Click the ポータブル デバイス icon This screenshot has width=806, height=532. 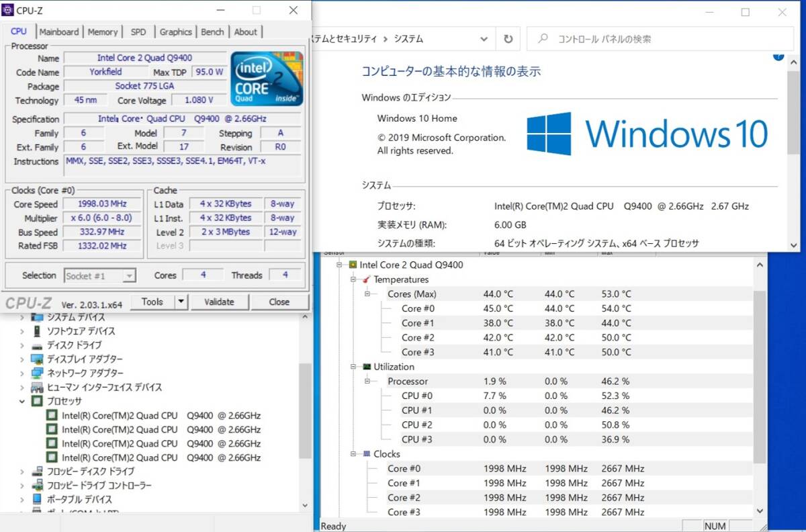point(37,500)
